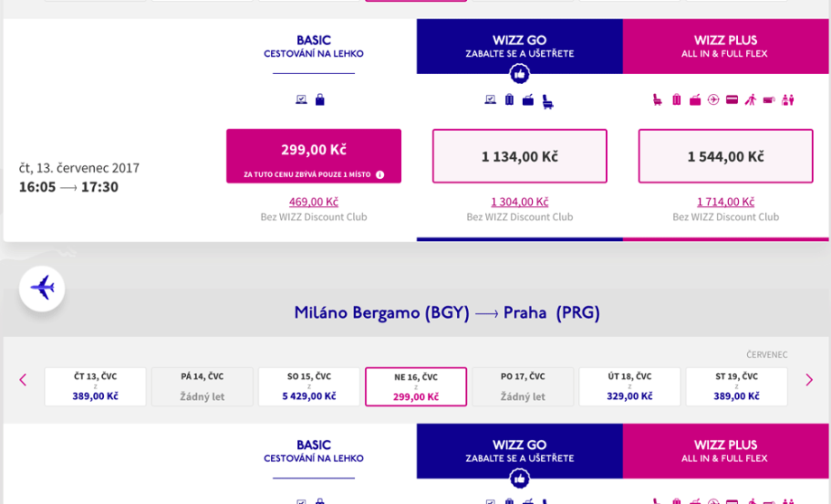Image resolution: width=831 pixels, height=504 pixels.
Task: Click the airplane circle icon in WIZZ PLUS
Action: tap(714, 100)
